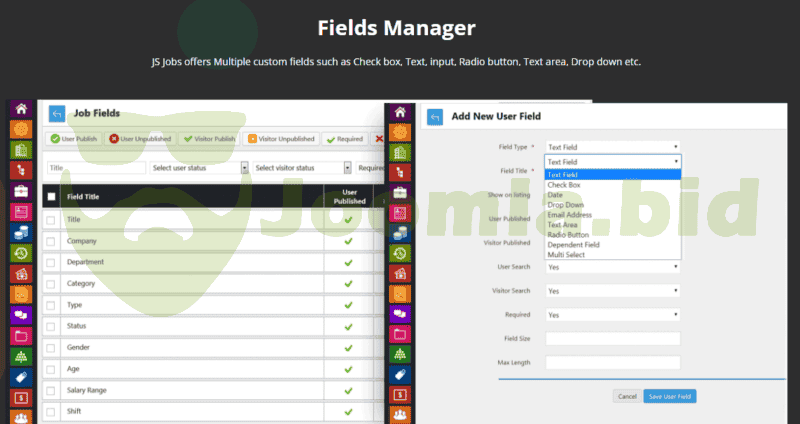The width and height of the screenshot is (800, 424).
Task: Open the home icon in the Job Fields sidebar
Action: 20,109
